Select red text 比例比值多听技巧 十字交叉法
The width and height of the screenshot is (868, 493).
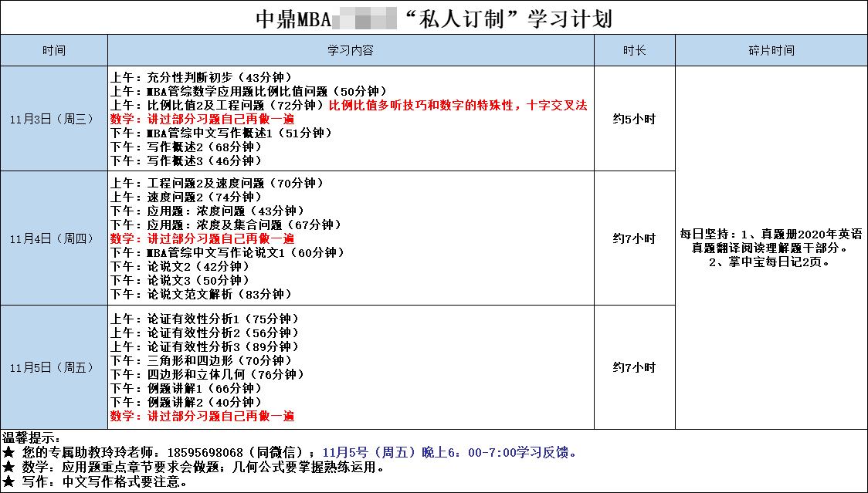coord(458,105)
